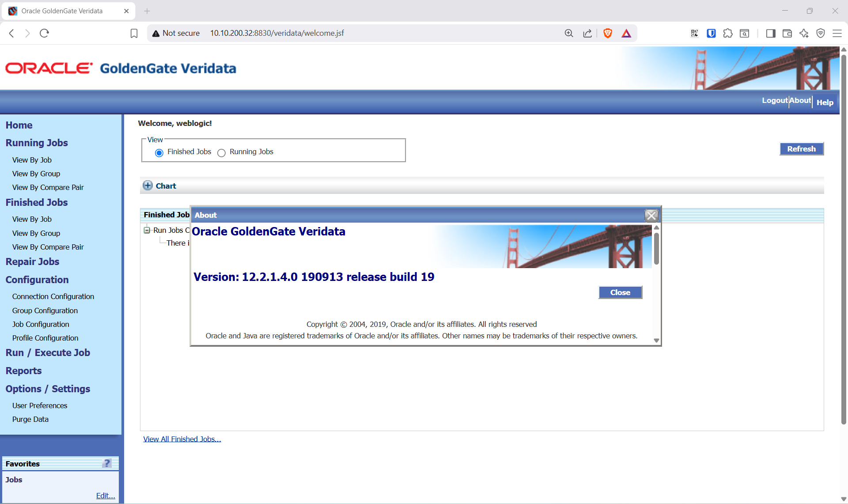Click the About dialog scroll down arrow

point(656,341)
